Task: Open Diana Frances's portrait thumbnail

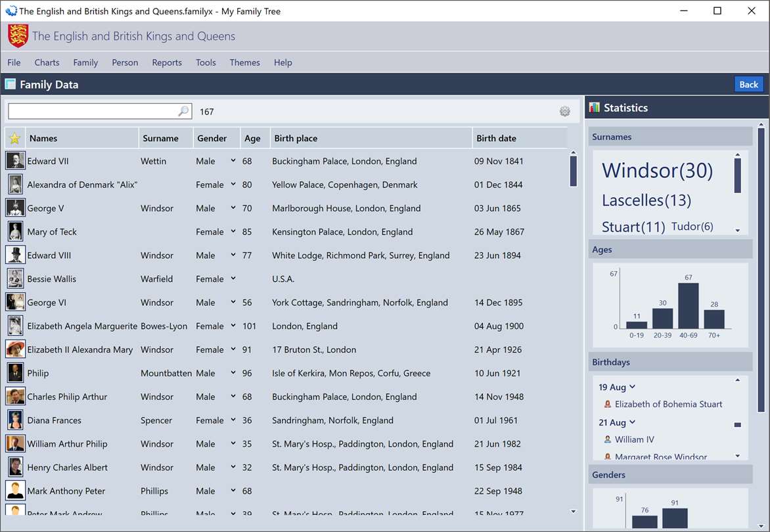Action: point(15,420)
